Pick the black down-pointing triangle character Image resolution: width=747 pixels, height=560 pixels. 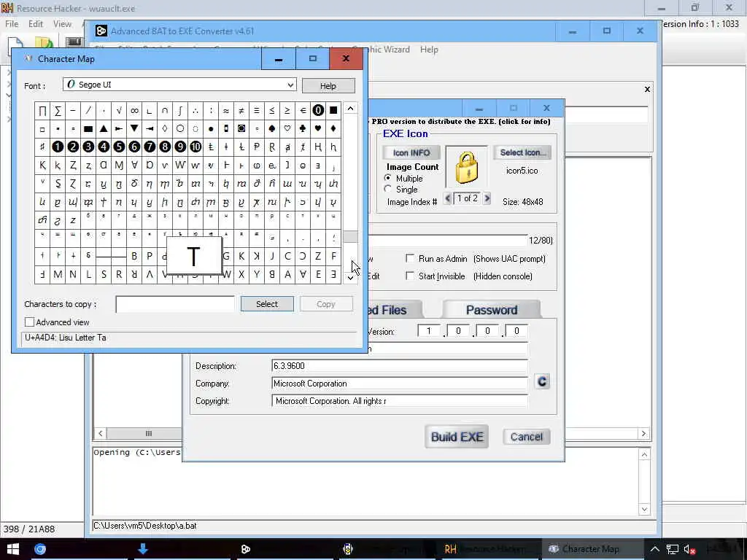134,128
